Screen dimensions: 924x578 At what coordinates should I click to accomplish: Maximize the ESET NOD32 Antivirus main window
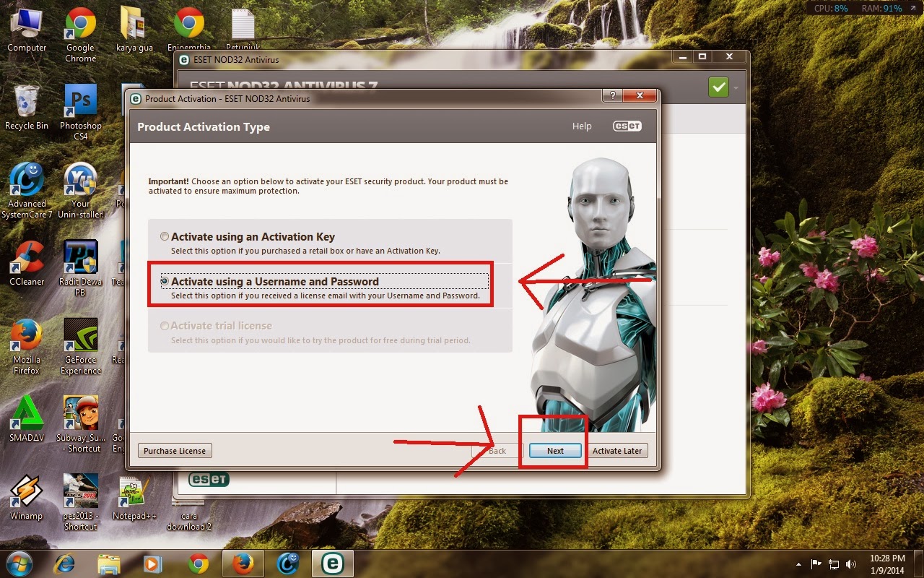[702, 56]
